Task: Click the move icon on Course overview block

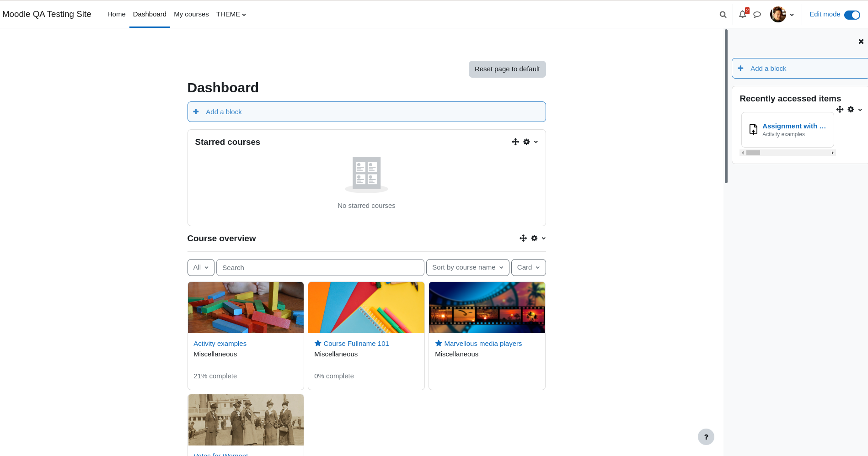Action: pos(523,239)
